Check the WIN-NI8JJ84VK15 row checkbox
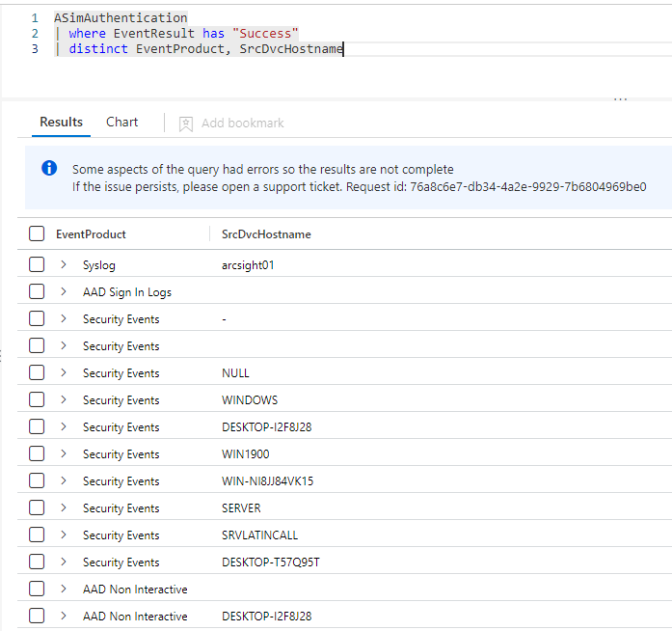This screenshot has width=672, height=631. click(37, 480)
